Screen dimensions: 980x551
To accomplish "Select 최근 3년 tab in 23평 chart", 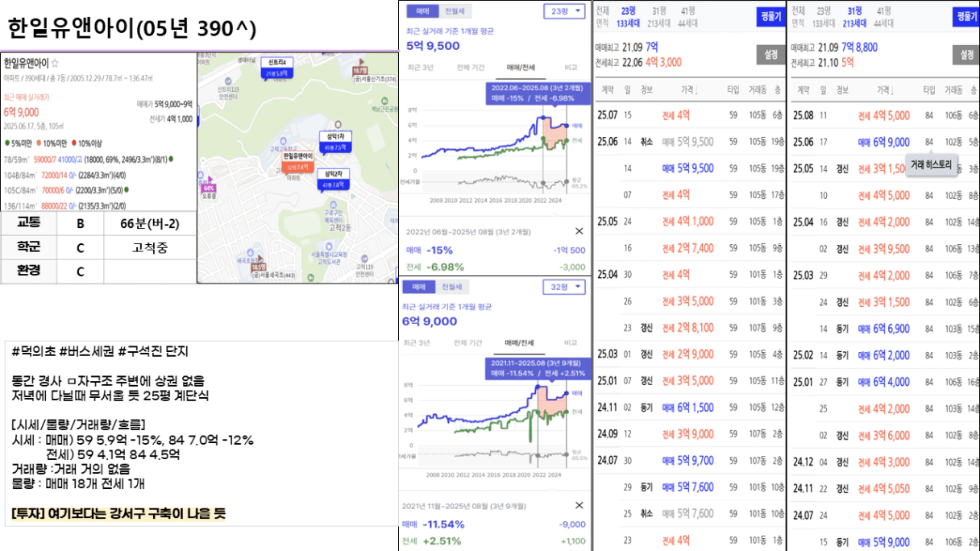I will point(421,68).
